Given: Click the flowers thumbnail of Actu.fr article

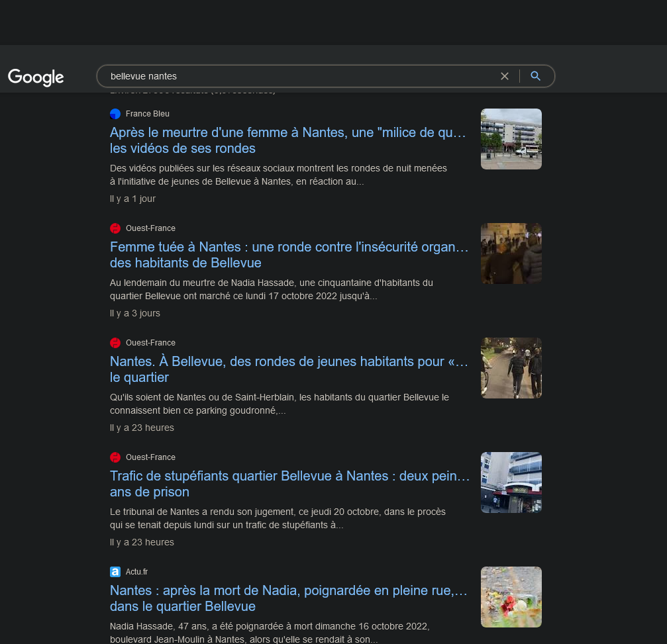Looking at the screenshot, I should click(511, 597).
